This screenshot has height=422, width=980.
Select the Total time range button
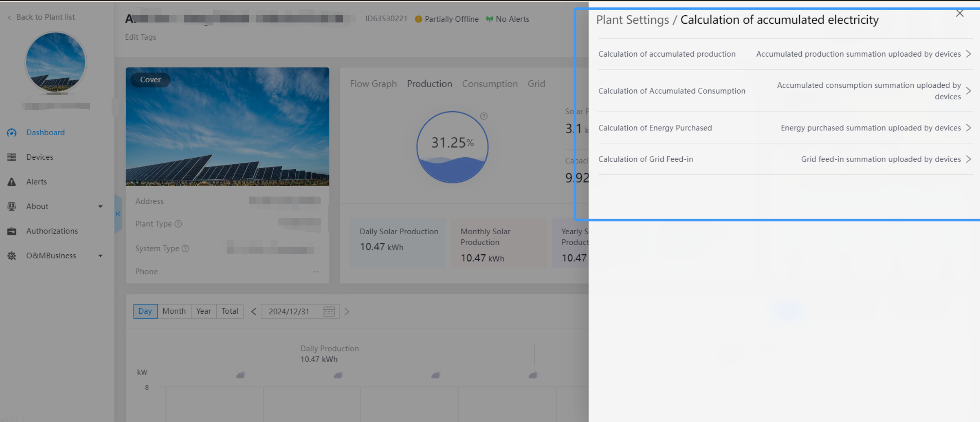(230, 311)
